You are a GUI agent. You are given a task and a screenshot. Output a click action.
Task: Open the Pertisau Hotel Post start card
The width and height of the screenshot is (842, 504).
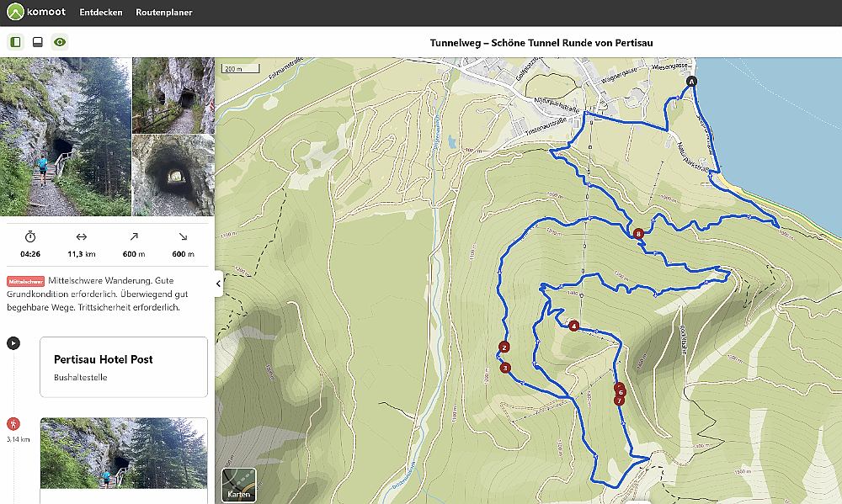pos(124,367)
